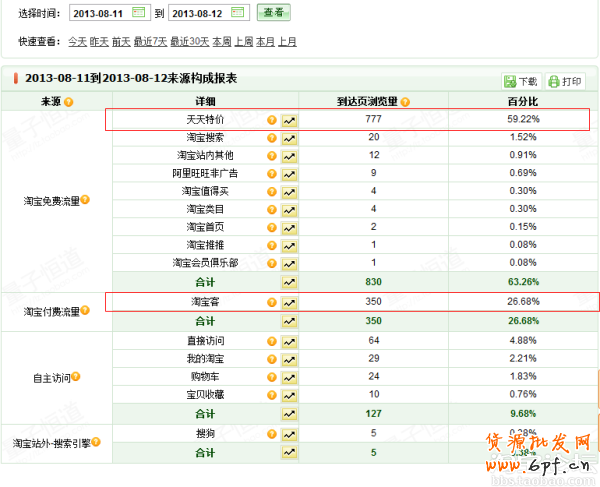View trend chart for 淘宝会员俱乐部
Image resolution: width=600 pixels, height=487 pixels.
click(x=289, y=264)
